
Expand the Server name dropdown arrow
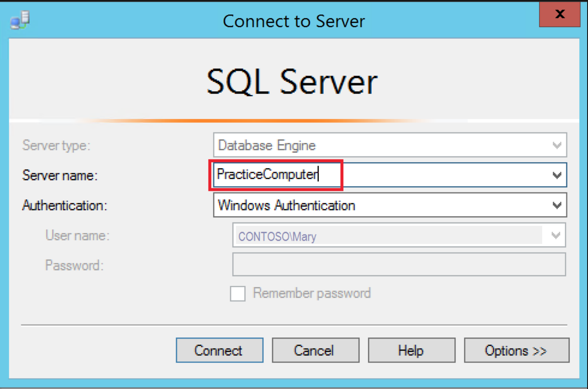(x=557, y=175)
